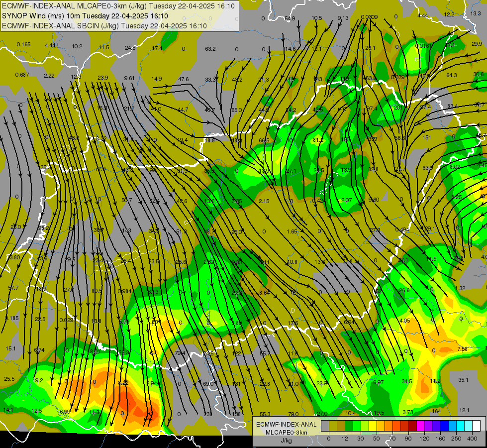Click the map value '19.2'
Screen dimensions: 487x448
coord(38,380)
